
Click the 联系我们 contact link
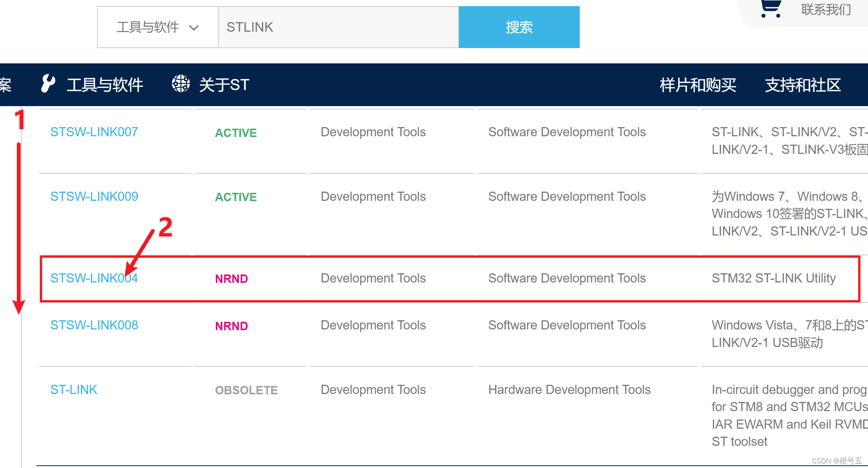(x=826, y=10)
